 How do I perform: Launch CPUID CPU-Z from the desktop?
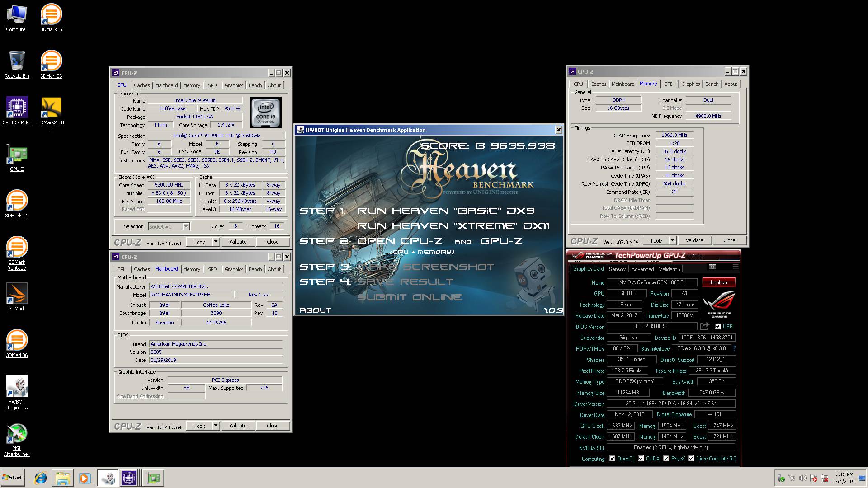tap(17, 111)
